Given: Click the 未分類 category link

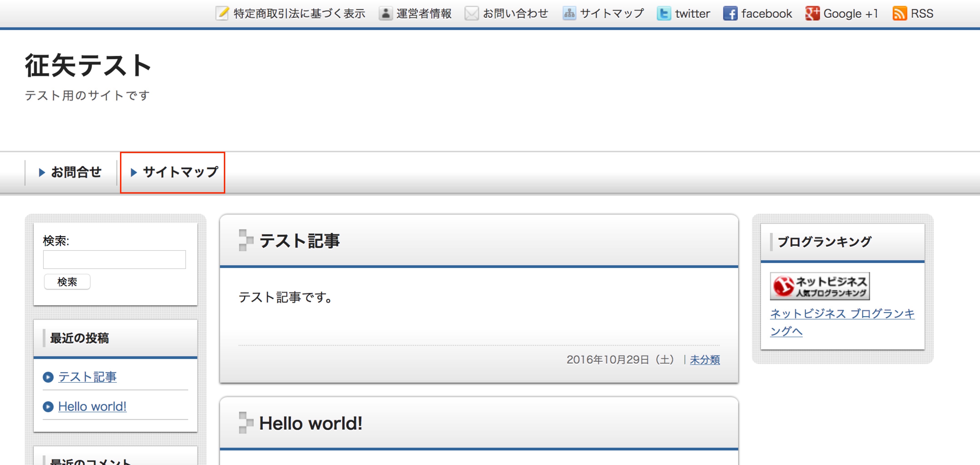Looking at the screenshot, I should [x=705, y=359].
